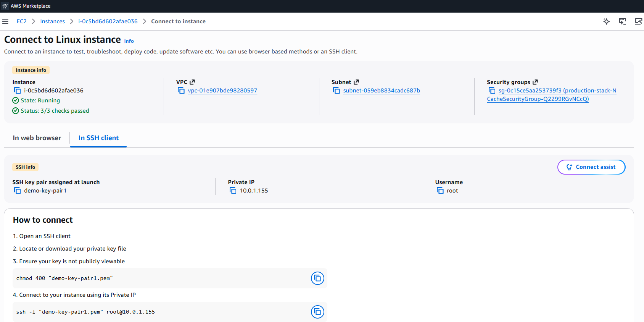Click the AWS Marketplace label
This screenshot has height=322, width=644.
[x=31, y=6]
